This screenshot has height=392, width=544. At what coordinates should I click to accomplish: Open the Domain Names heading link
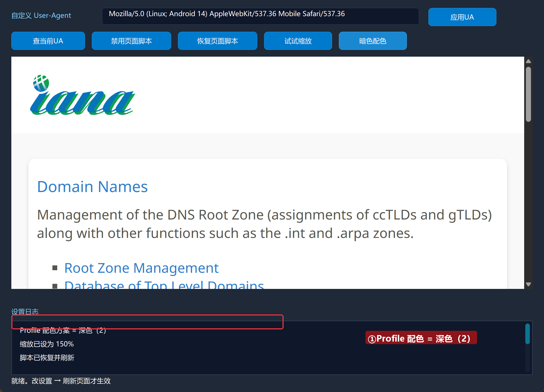tap(92, 187)
